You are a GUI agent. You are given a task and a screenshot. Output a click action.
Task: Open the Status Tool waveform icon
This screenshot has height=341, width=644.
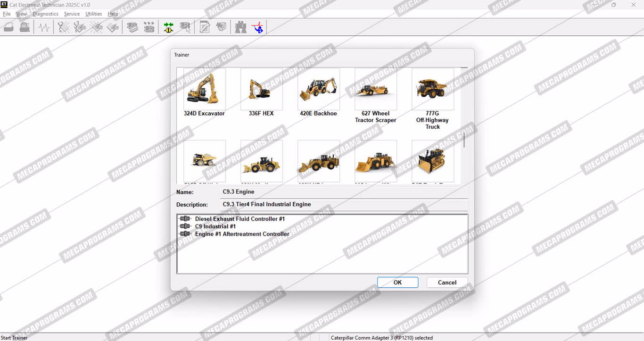click(44, 27)
